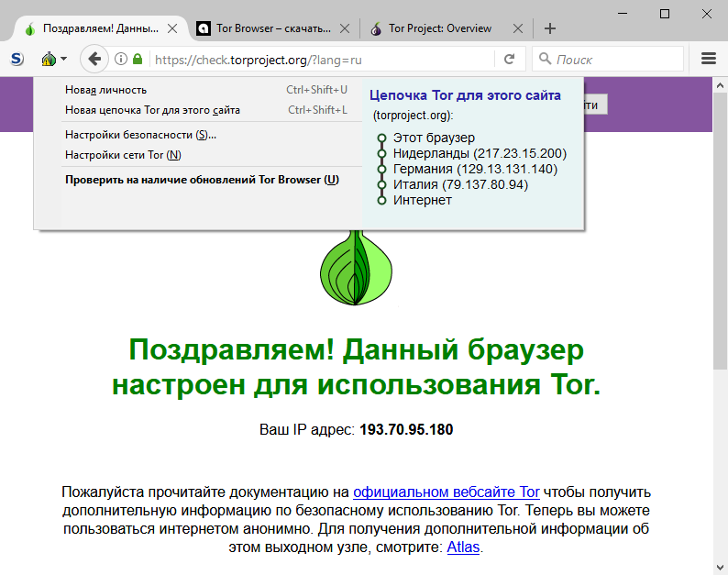Click the onion favicon on first tab
The width and height of the screenshot is (728, 575).
[x=30, y=29]
